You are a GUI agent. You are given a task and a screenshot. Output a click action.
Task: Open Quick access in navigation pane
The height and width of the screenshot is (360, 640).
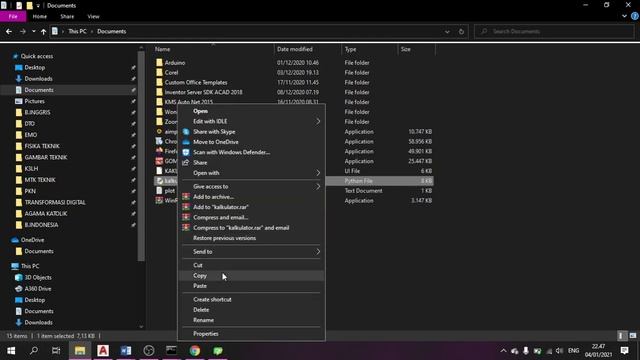coord(37,56)
